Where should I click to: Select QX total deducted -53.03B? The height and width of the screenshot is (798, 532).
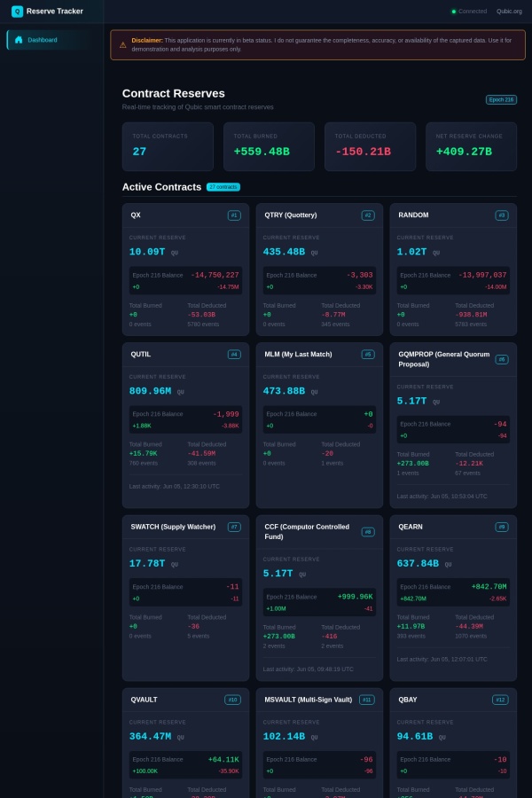tap(201, 315)
